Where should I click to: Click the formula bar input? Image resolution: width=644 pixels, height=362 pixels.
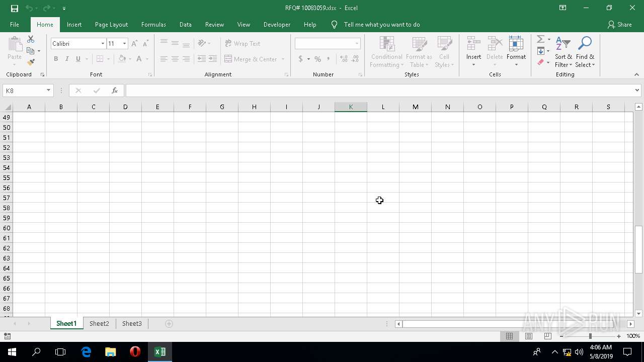[x=380, y=90]
